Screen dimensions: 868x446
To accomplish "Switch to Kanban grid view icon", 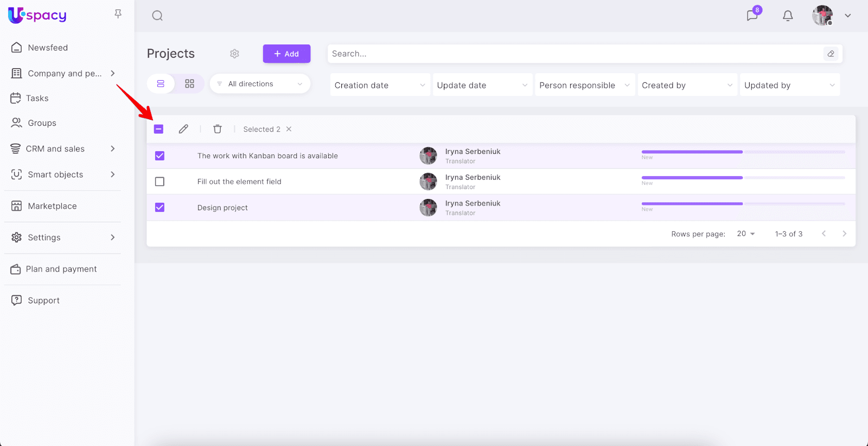I will 189,84.
